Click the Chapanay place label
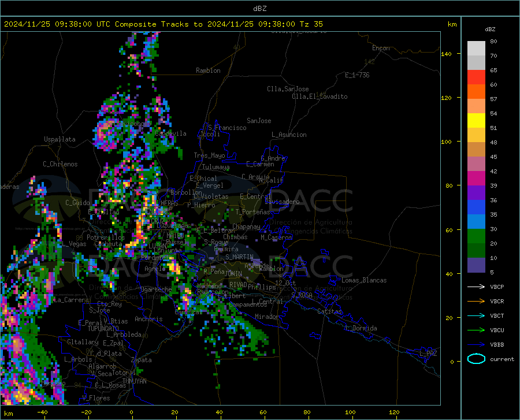This screenshot has width=520, height=420. pos(246,226)
